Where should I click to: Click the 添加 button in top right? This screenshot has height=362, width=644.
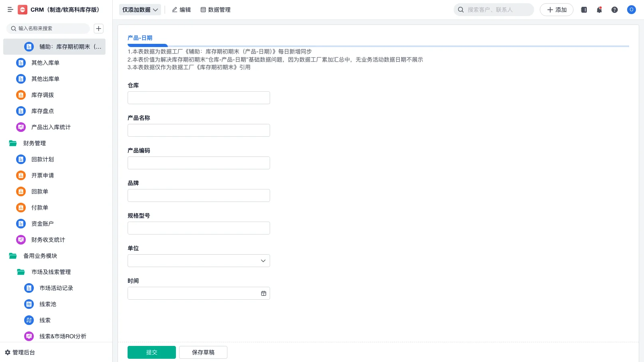pyautogui.click(x=556, y=10)
